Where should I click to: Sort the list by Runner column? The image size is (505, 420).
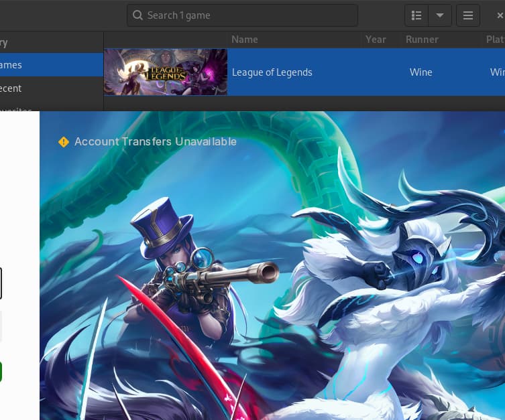(x=422, y=40)
